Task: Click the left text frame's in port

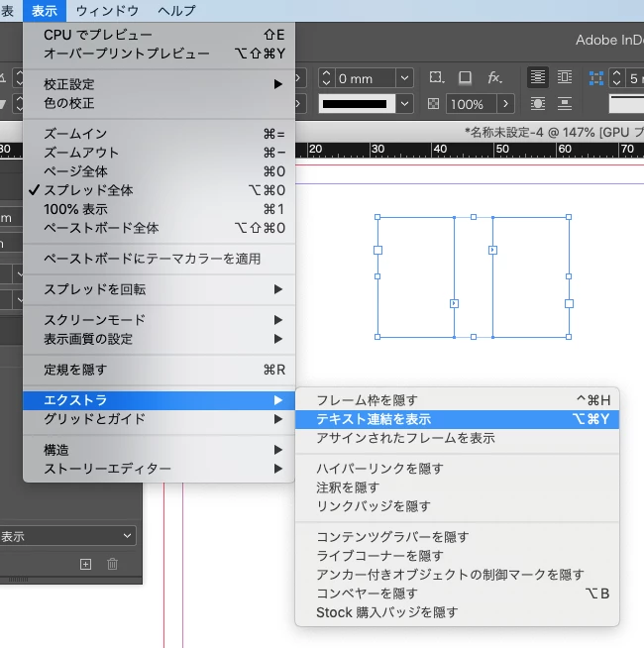Action: [x=377, y=250]
